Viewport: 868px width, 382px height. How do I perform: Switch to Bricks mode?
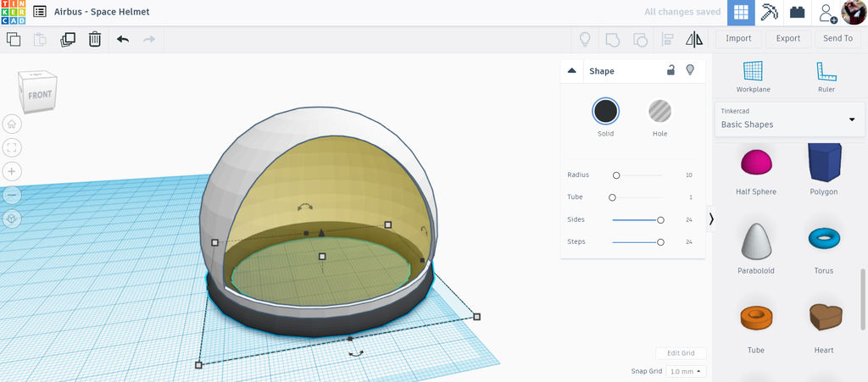pyautogui.click(x=797, y=12)
